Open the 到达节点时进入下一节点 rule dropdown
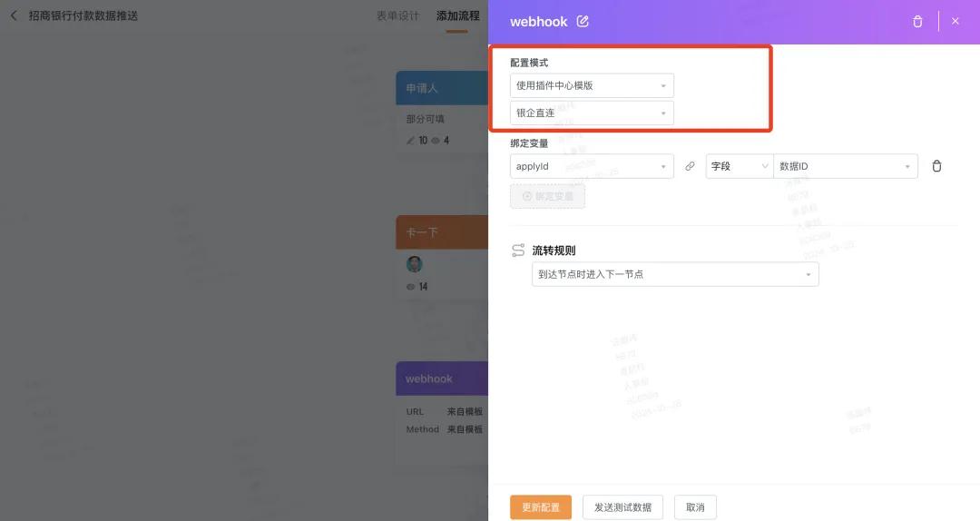The image size is (980, 521). coord(675,275)
